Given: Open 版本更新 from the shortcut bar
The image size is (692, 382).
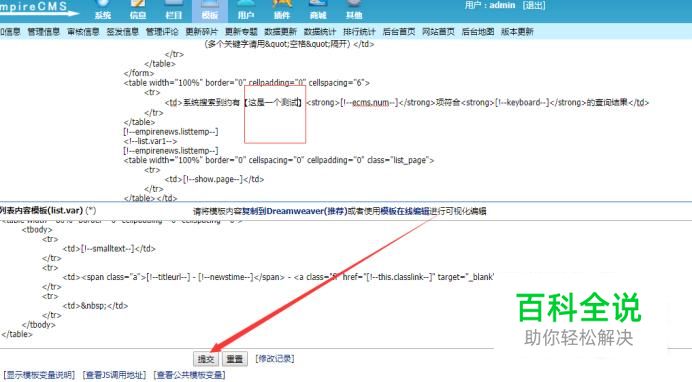Looking at the screenshot, I should (x=517, y=32).
